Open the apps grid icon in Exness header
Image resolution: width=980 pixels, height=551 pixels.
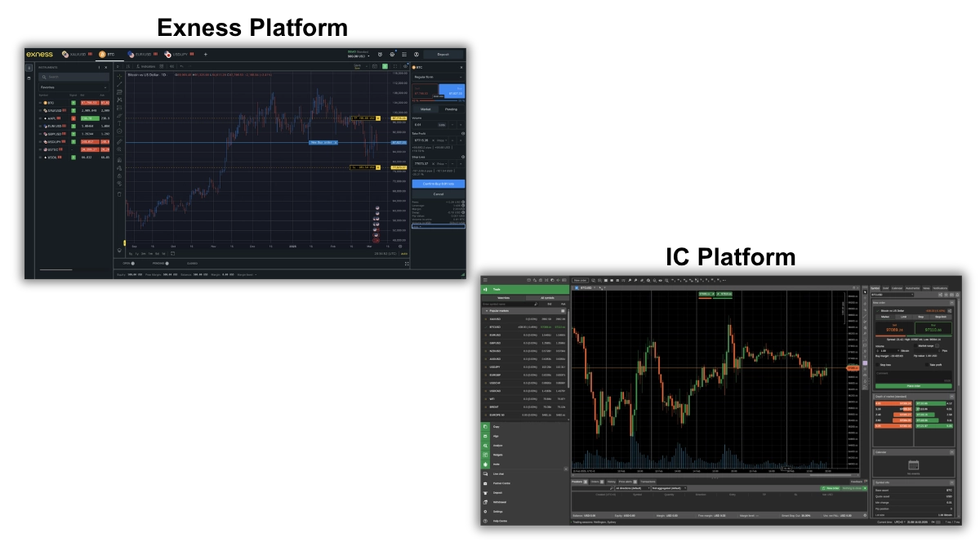[404, 55]
